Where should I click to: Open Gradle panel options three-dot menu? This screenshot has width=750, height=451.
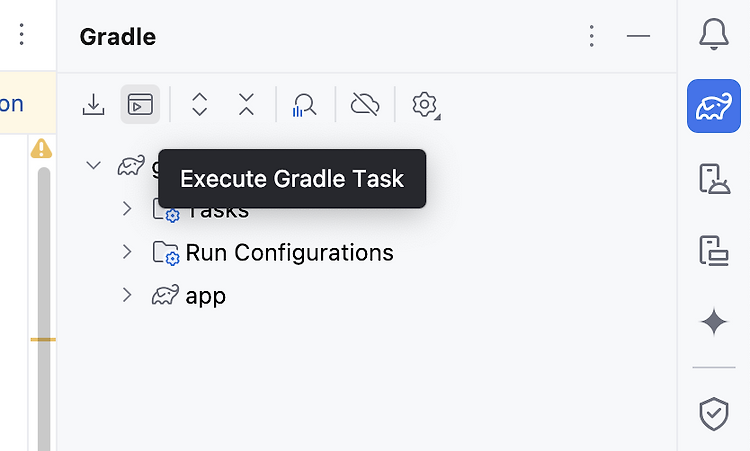[592, 36]
